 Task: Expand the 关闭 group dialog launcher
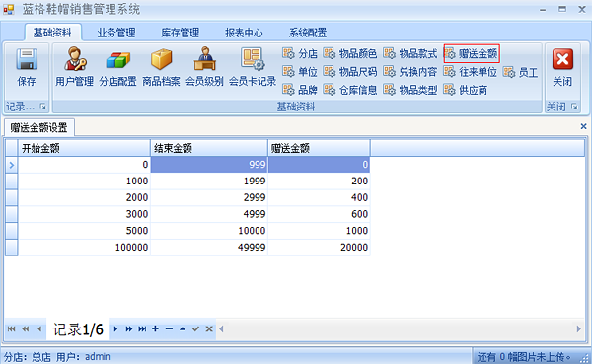[x=574, y=107]
